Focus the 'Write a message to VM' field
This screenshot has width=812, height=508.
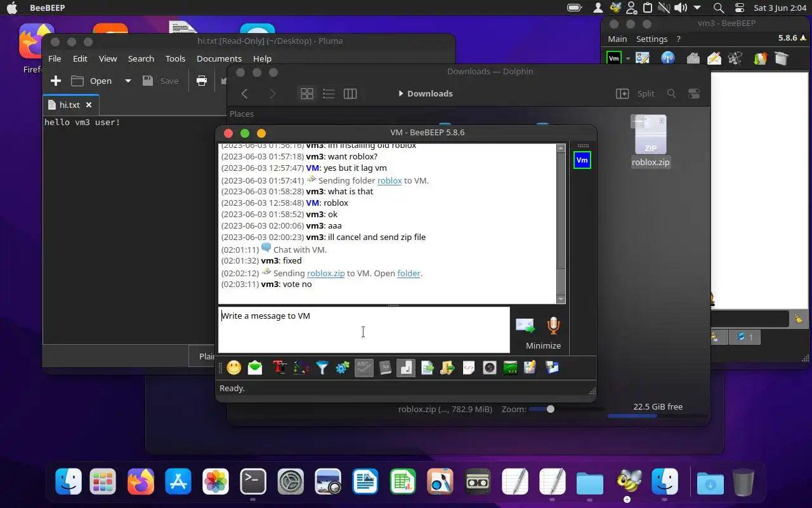(x=364, y=330)
